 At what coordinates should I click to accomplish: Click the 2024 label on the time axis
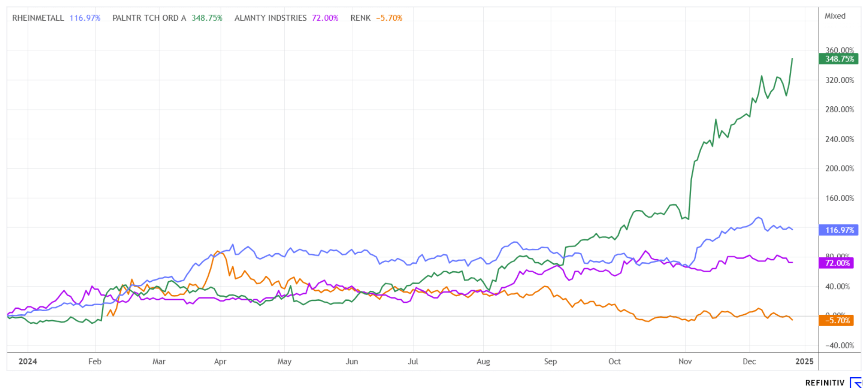28,361
